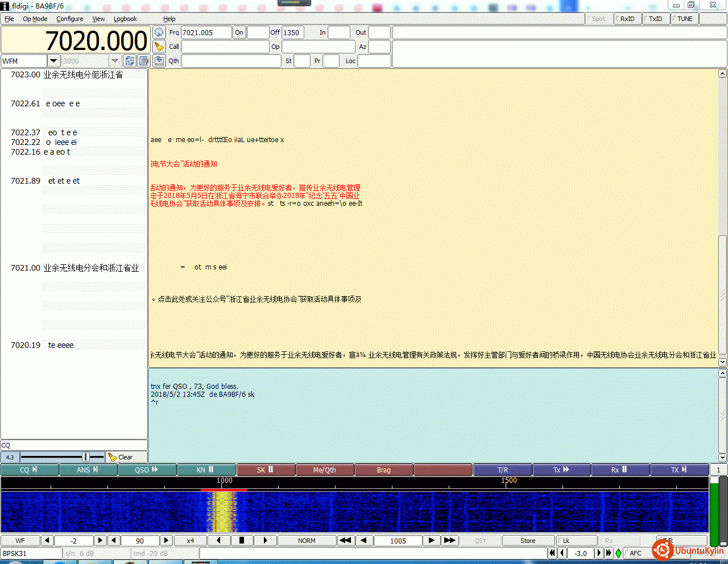Expand the WFM mode dropdown
728x564 pixels.
(53, 61)
